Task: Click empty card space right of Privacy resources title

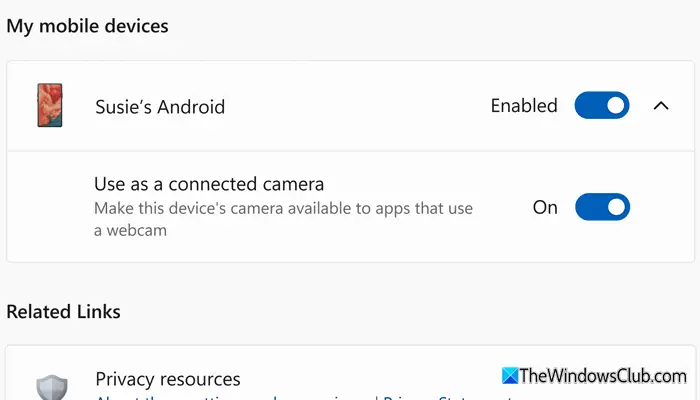Action: (x=380, y=372)
